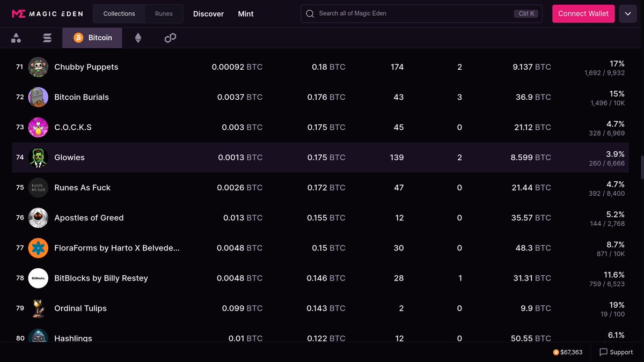Click Bitcoin Burials listed 15% value
The height and width of the screenshot is (362, 644).
(x=617, y=94)
